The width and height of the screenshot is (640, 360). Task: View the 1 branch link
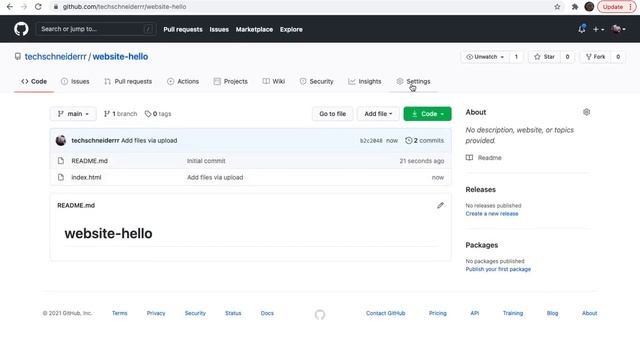120,114
